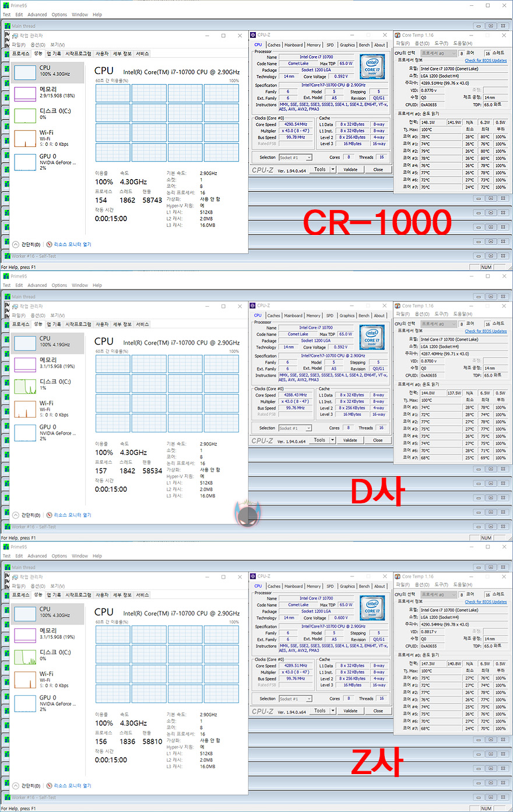513x812 pixels.
Task: Switch to Caches tab in CR-1000 CPU-Z
Action: 274,45
